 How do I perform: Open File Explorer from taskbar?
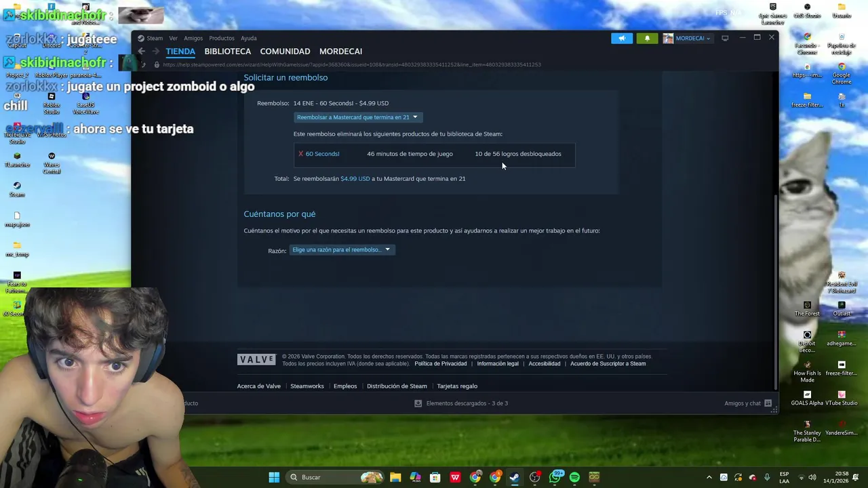coord(395,477)
